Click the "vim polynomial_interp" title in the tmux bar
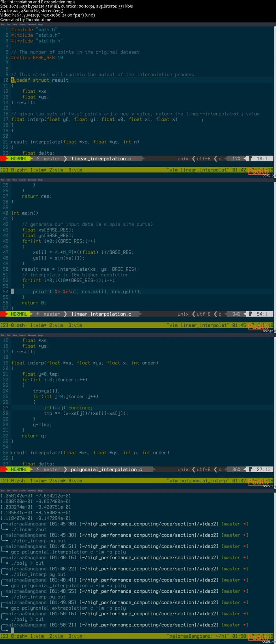 198,480
